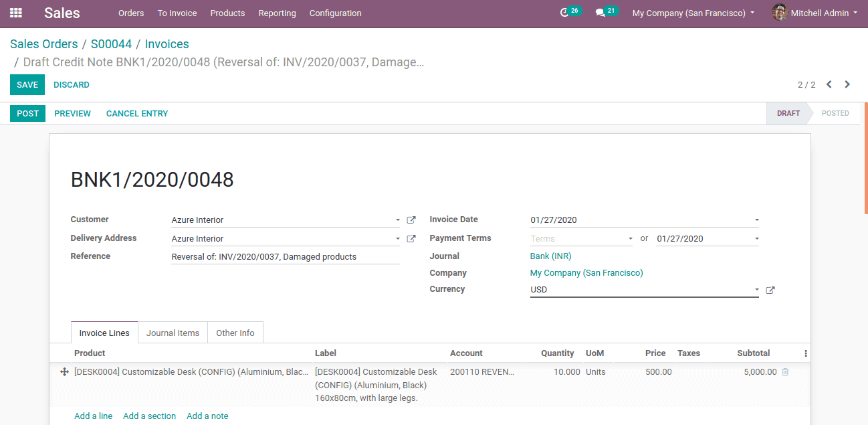Sort by the Product column header
The height and width of the screenshot is (425, 868).
point(90,353)
